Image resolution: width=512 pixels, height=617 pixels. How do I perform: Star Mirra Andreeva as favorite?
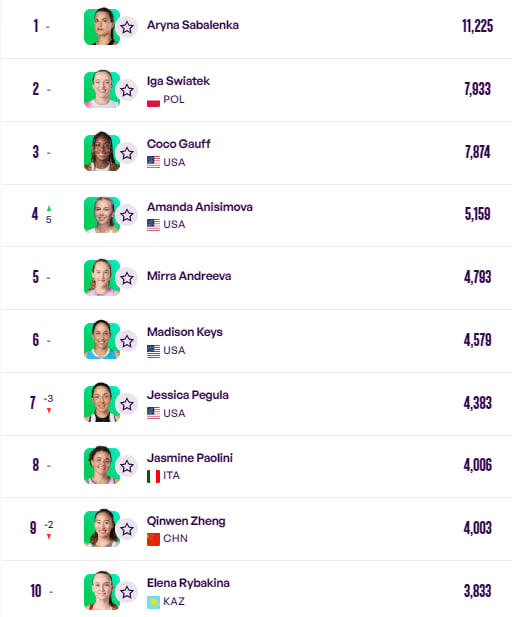pyautogui.click(x=127, y=279)
